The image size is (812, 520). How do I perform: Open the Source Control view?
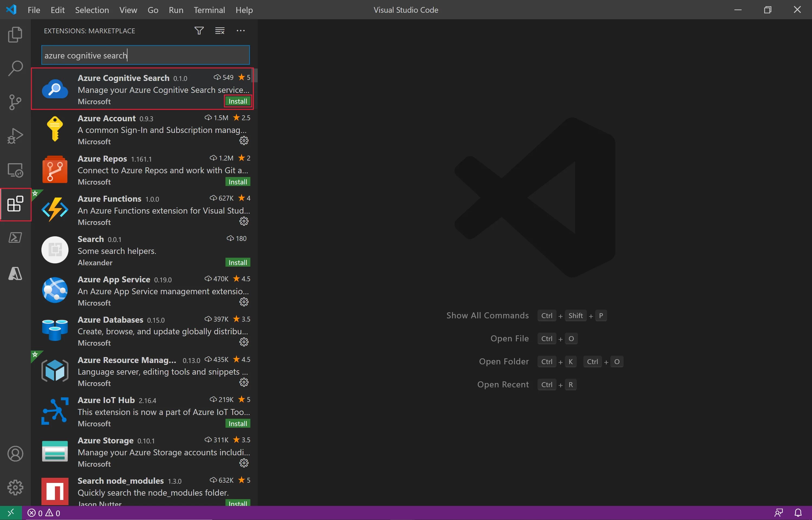pyautogui.click(x=15, y=102)
